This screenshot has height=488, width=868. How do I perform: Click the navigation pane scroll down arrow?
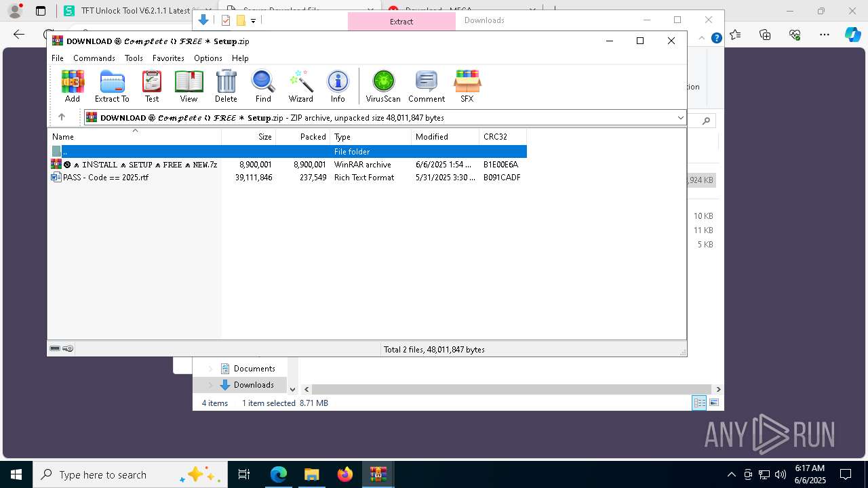click(292, 389)
